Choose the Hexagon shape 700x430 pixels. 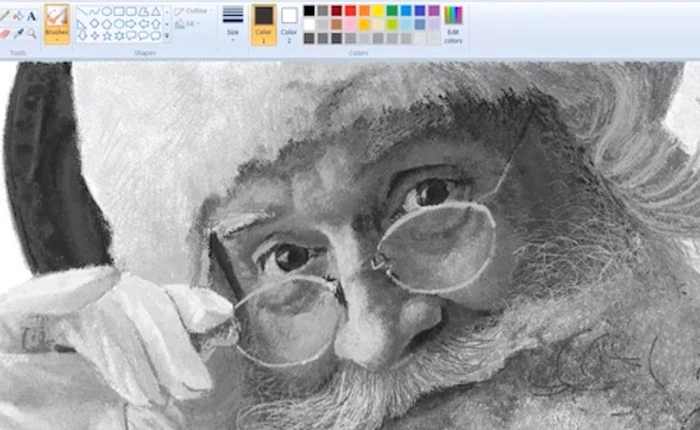[119, 24]
